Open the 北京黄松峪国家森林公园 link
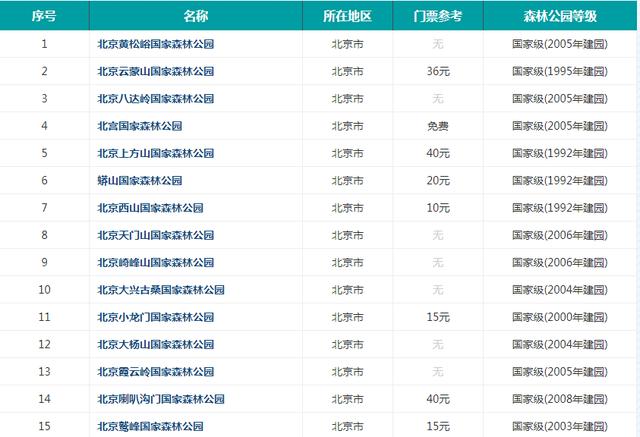The height and width of the screenshot is (437, 640). click(155, 44)
